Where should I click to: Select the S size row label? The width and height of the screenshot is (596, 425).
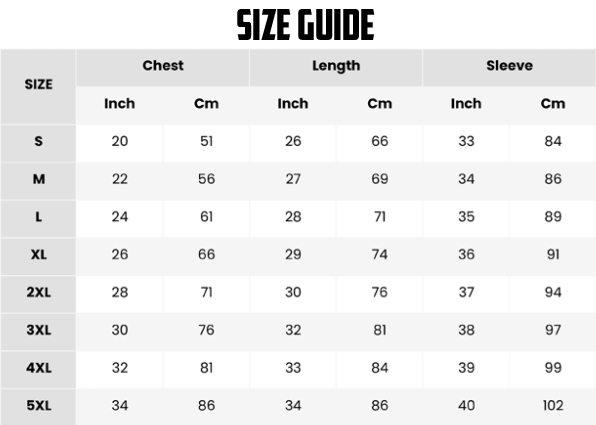point(38,141)
